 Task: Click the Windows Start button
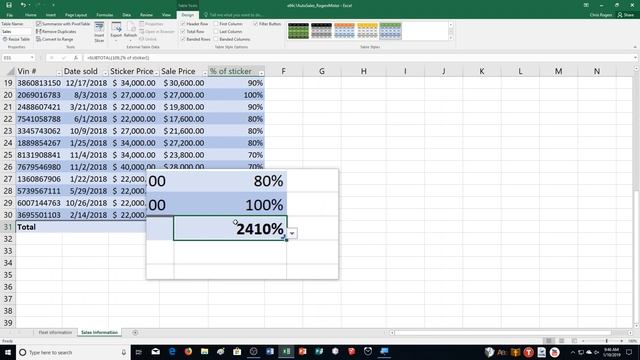coord(8,352)
